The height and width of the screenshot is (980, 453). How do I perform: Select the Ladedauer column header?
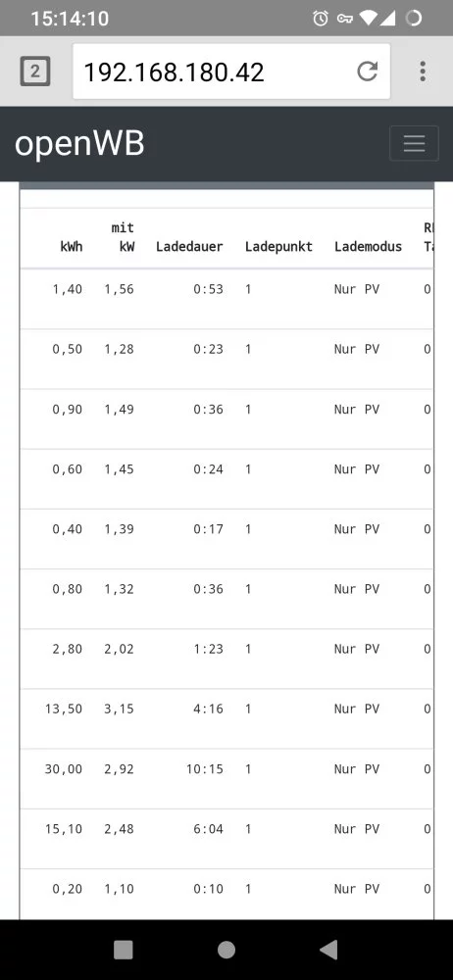pos(189,246)
